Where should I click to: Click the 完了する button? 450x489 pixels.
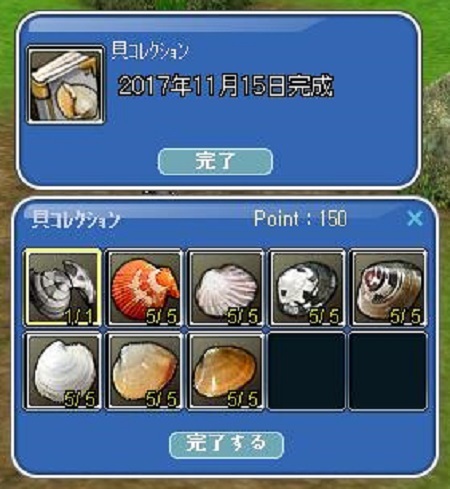[x=226, y=445]
